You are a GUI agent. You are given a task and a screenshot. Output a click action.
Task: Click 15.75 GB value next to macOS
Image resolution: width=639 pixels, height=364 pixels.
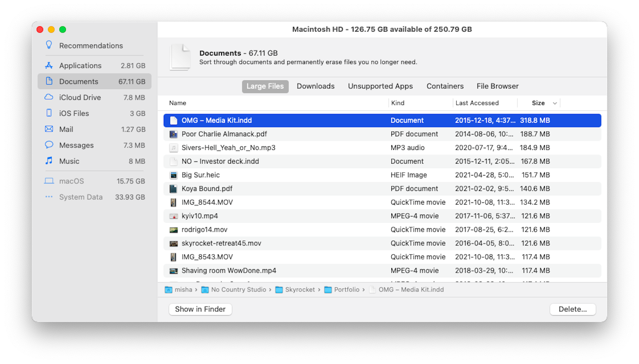coord(131,181)
